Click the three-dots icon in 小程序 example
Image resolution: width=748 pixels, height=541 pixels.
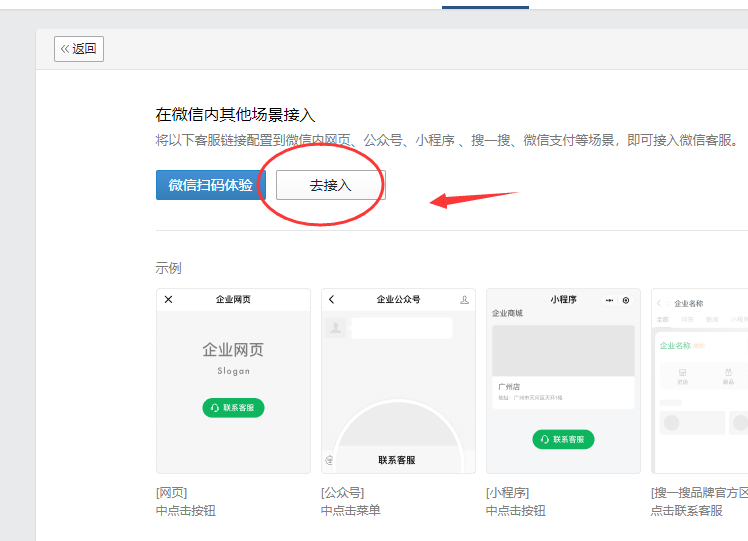tap(609, 300)
